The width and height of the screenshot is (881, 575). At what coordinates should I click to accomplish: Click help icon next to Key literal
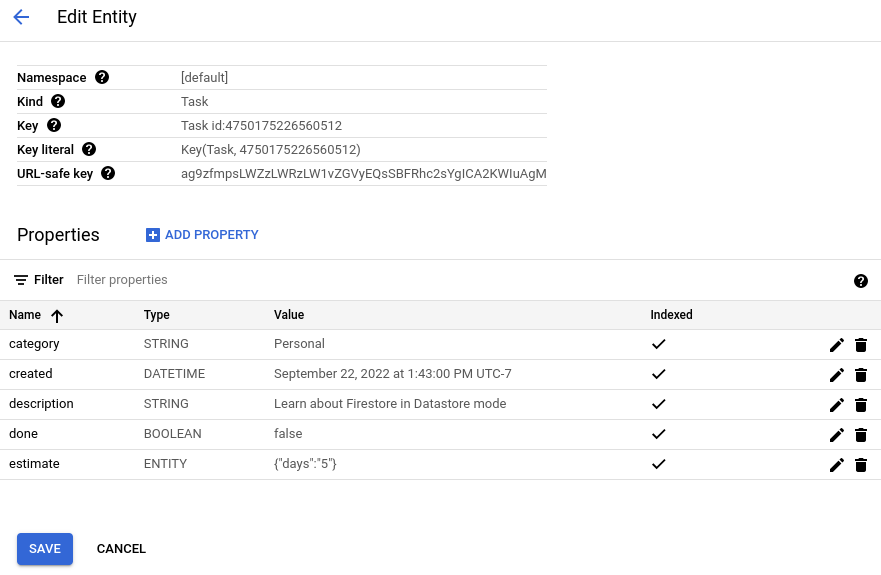pyautogui.click(x=89, y=150)
